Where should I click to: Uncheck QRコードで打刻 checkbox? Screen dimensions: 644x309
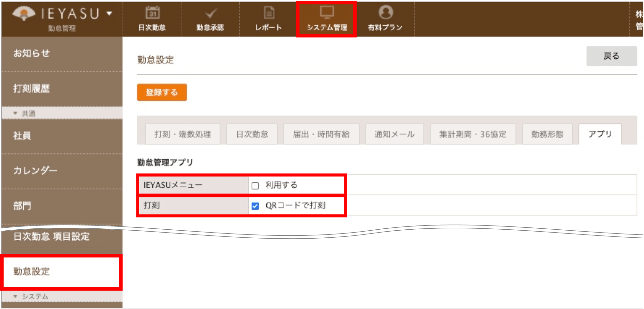[255, 206]
